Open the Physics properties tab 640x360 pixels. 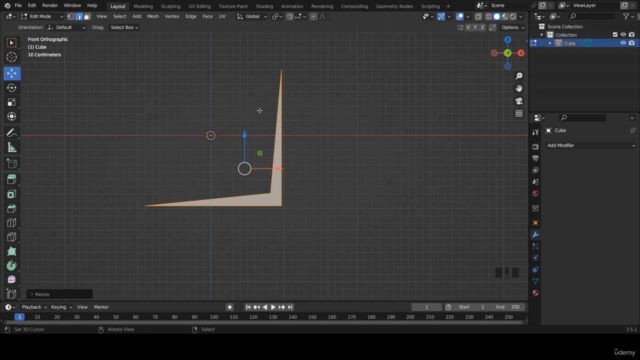tap(536, 258)
